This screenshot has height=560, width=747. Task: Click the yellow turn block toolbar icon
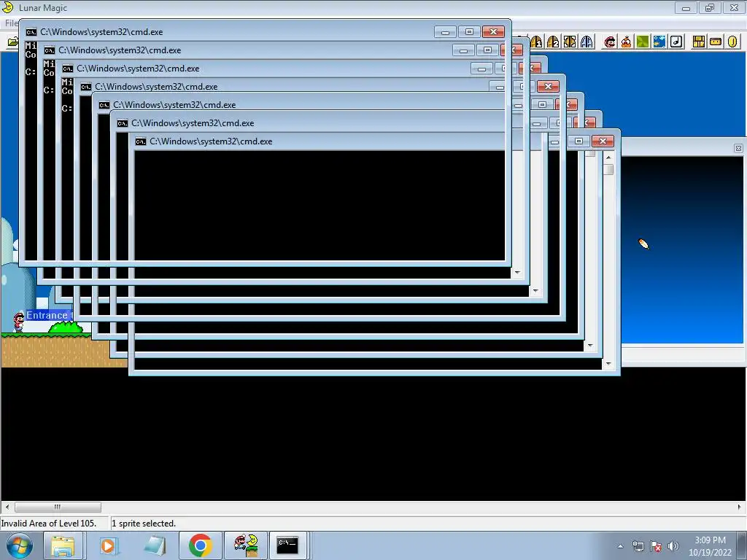716,42
